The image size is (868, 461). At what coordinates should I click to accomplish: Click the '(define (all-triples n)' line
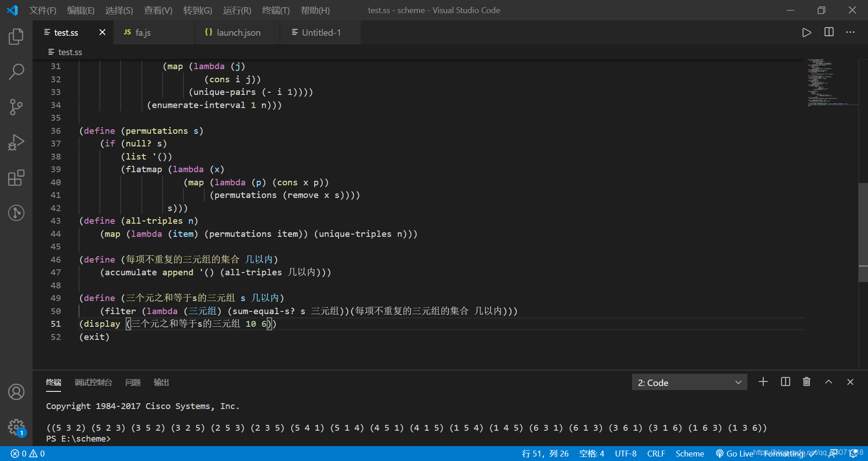[138, 221]
